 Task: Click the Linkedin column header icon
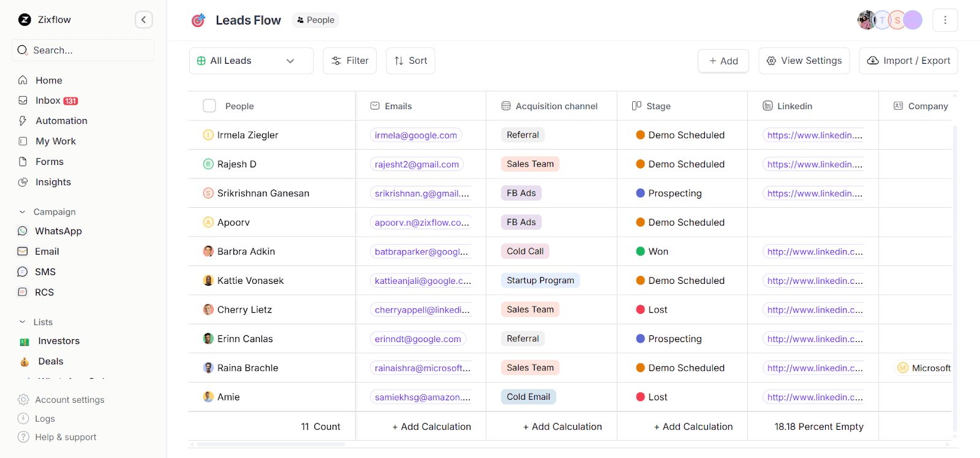(x=767, y=105)
